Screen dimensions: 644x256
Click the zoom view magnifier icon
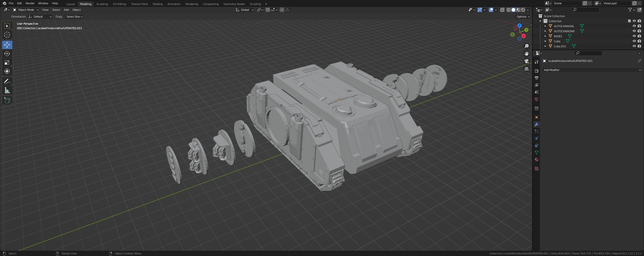[526, 46]
